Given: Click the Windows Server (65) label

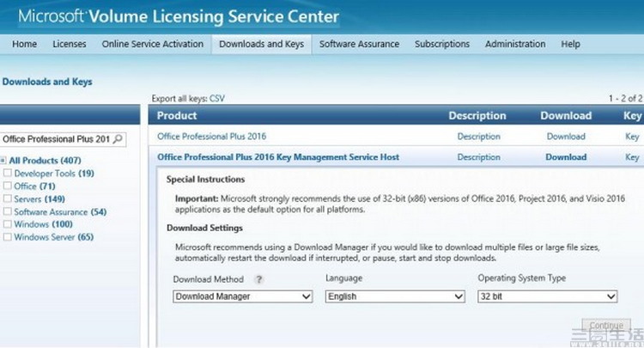Looking at the screenshot, I should pyautogui.click(x=54, y=237).
